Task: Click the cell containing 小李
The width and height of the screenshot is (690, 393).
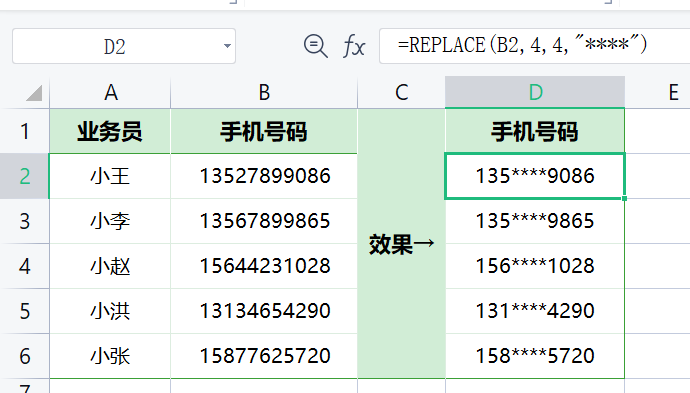Action: click(x=110, y=221)
